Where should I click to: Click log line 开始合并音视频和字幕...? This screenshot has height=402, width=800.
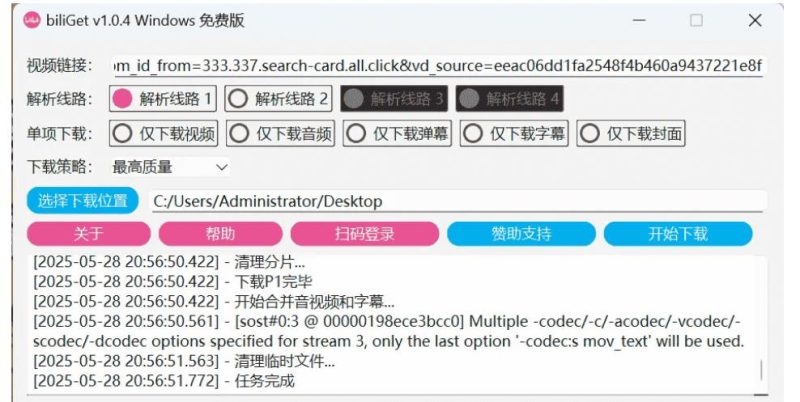pyautogui.click(x=214, y=302)
